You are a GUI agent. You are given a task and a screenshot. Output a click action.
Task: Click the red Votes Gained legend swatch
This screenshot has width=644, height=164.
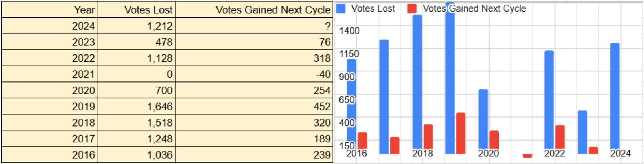click(412, 9)
